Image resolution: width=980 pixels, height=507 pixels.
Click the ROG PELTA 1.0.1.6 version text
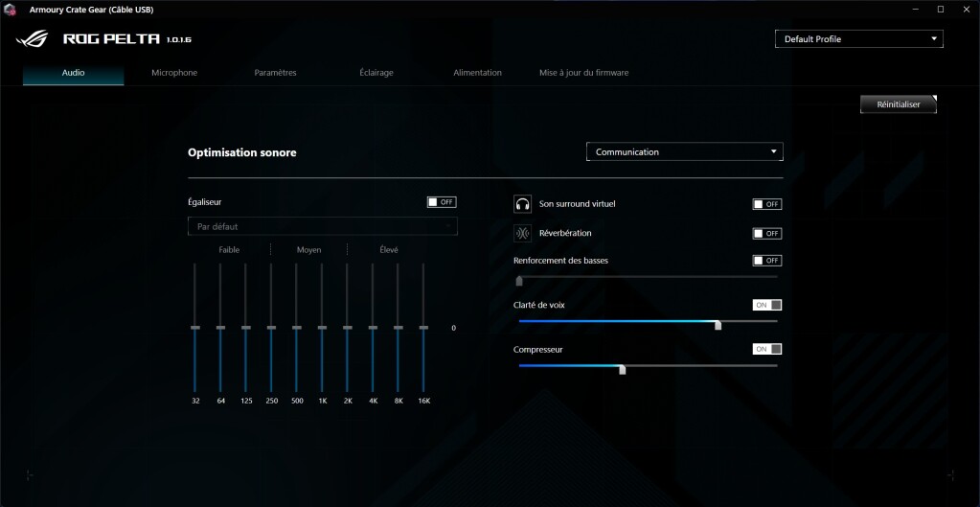[127, 39]
